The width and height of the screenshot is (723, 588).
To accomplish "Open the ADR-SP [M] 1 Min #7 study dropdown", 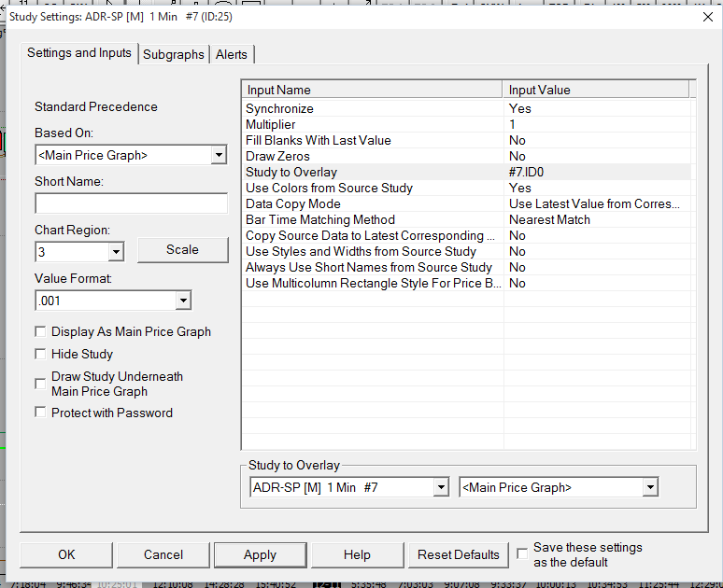I will (x=441, y=487).
